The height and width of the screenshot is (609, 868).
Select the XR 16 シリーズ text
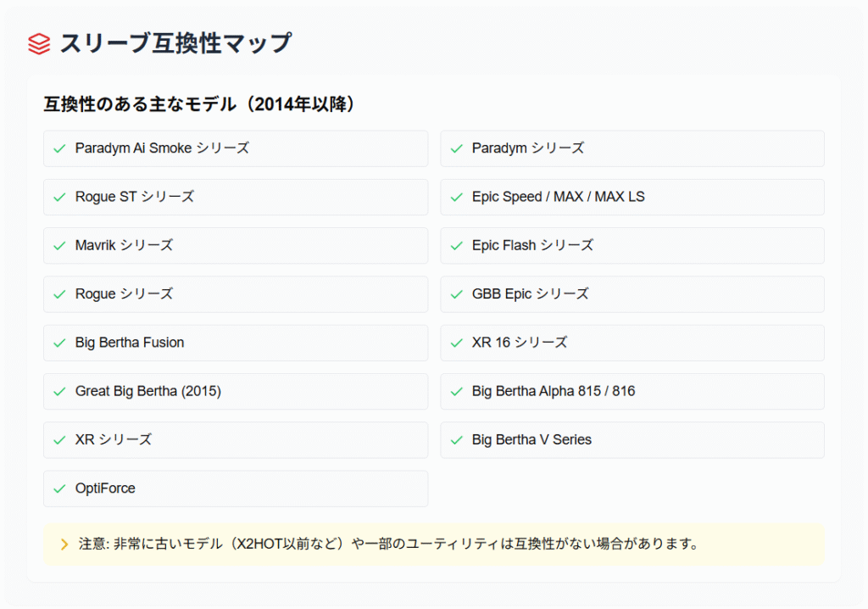520,343
